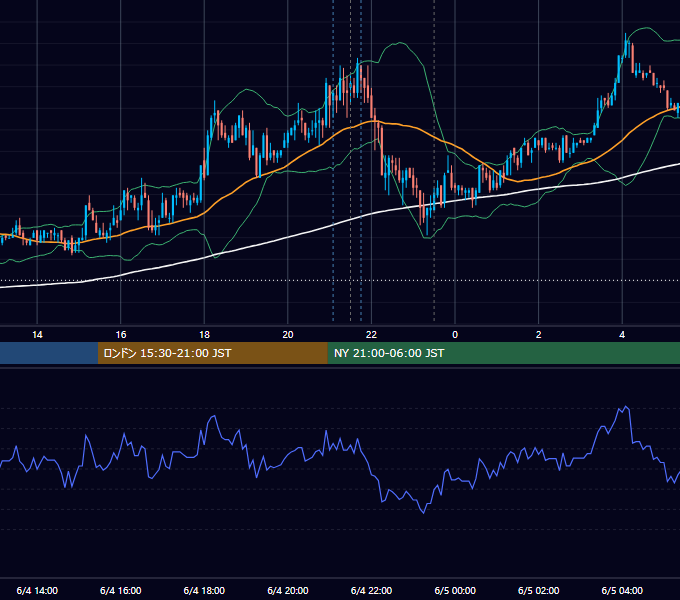Click the ロンドン 15:30-21:00 JST session bar

(x=212, y=353)
